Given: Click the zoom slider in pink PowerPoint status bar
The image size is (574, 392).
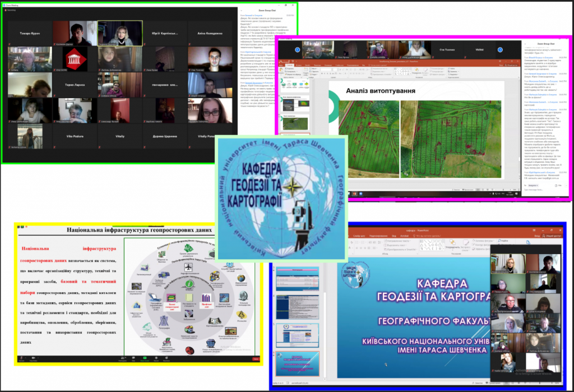Looking at the screenshot, I should 503,190.
